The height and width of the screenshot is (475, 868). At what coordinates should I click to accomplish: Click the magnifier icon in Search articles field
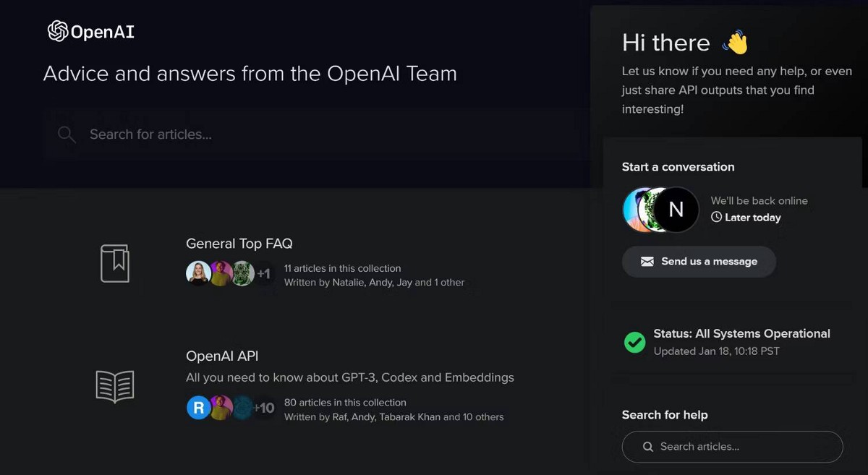(x=648, y=447)
